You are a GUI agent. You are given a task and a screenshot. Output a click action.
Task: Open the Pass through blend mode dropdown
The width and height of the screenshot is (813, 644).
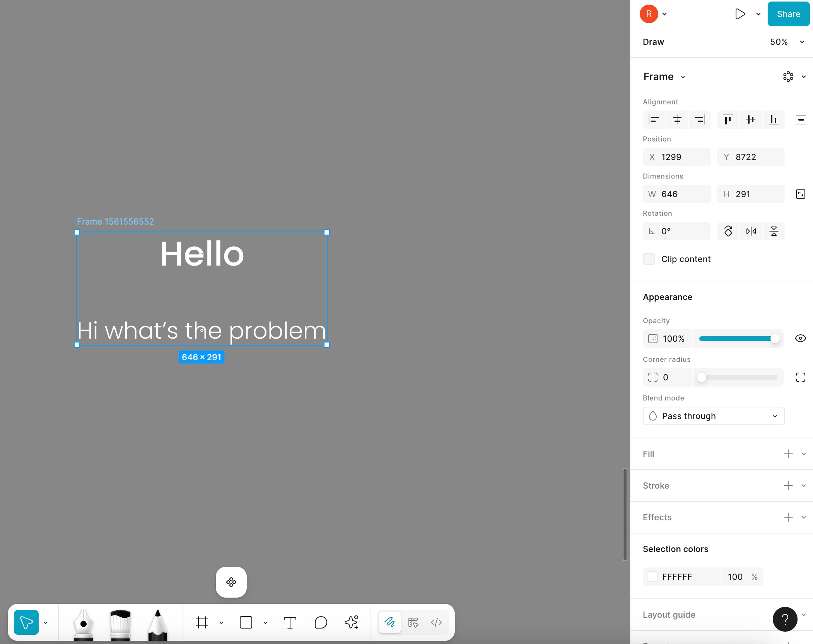tap(714, 416)
